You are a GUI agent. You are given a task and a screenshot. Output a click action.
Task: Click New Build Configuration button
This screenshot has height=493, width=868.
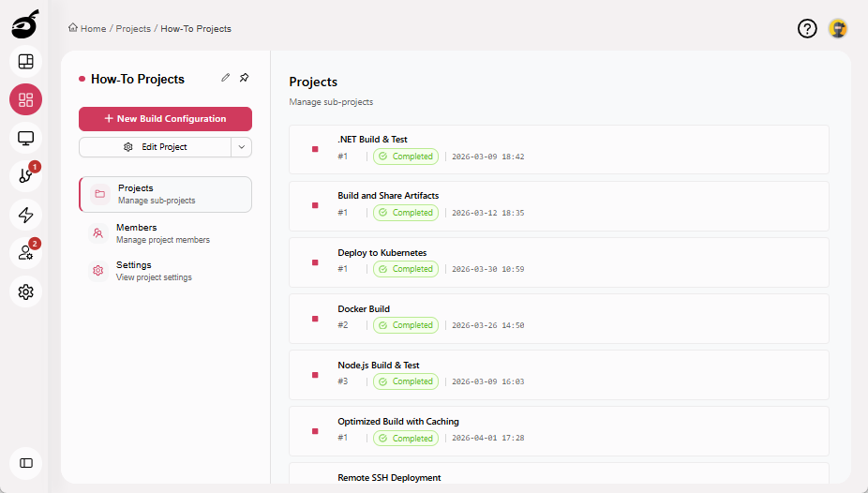pos(166,119)
